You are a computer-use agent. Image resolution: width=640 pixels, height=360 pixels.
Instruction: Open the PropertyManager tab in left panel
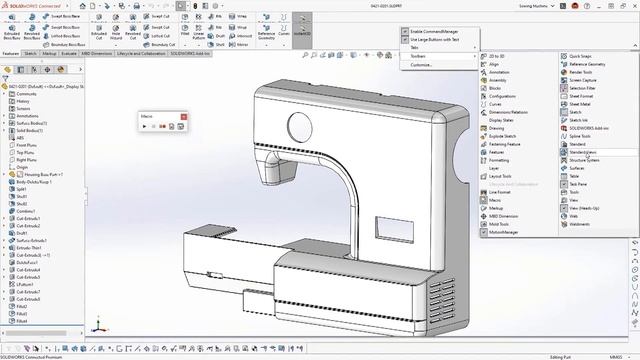pos(20,70)
